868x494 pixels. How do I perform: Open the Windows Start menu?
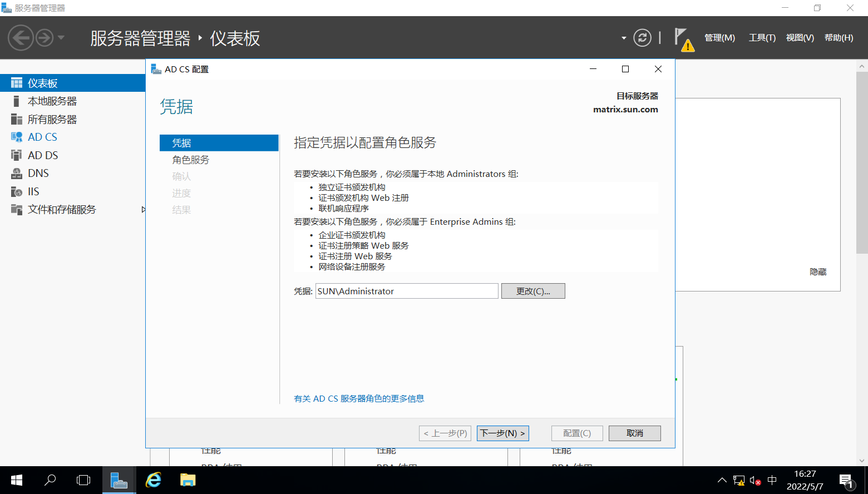(17, 480)
